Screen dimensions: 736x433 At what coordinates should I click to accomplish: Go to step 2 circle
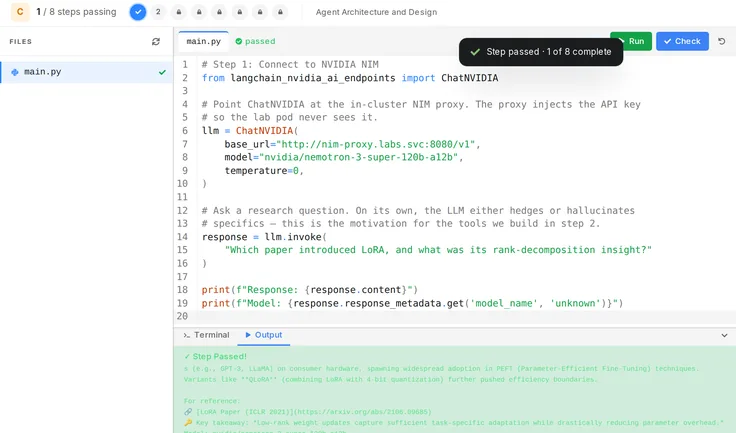pyautogui.click(x=158, y=12)
